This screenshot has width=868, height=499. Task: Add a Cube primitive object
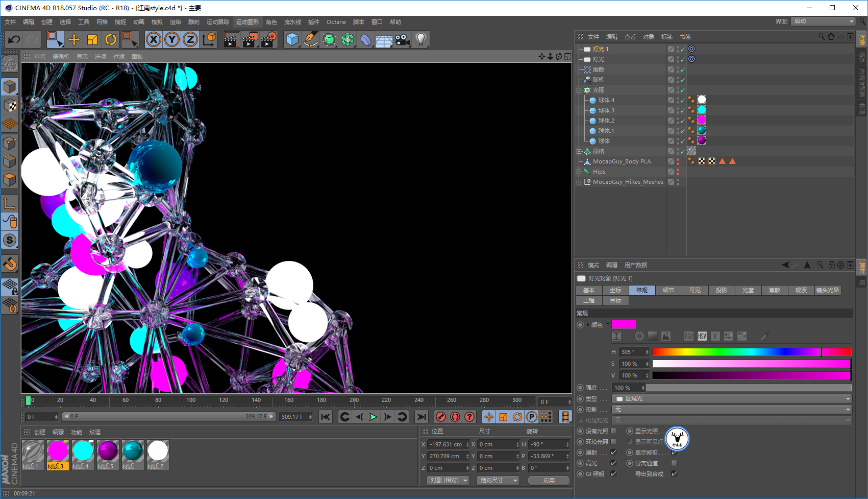(x=292, y=39)
